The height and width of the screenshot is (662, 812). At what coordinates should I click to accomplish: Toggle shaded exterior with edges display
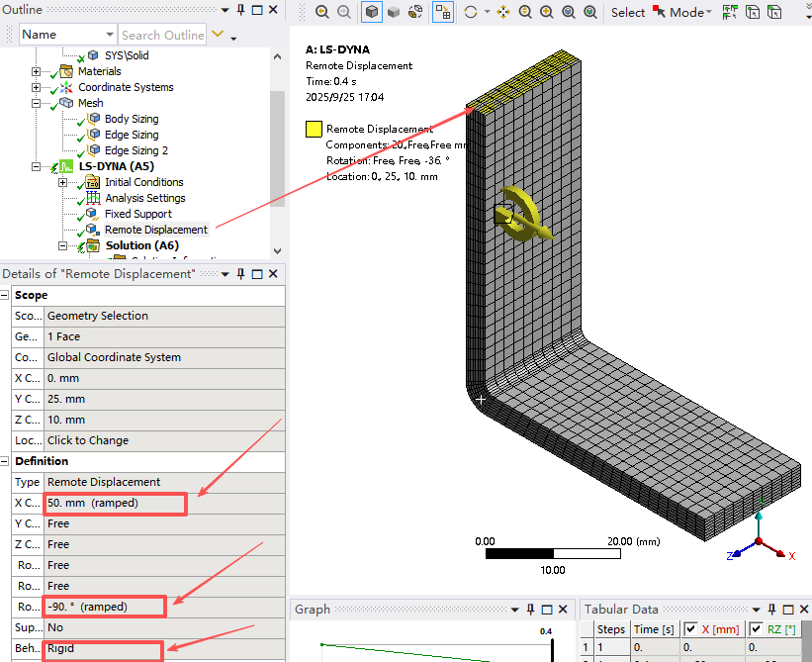[371, 12]
